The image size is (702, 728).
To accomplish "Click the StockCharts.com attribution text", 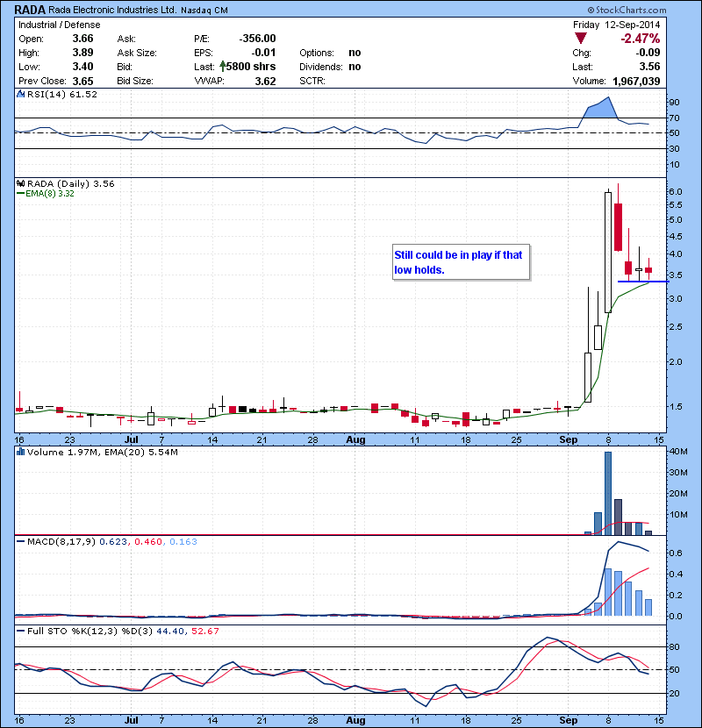I will 627,10.
